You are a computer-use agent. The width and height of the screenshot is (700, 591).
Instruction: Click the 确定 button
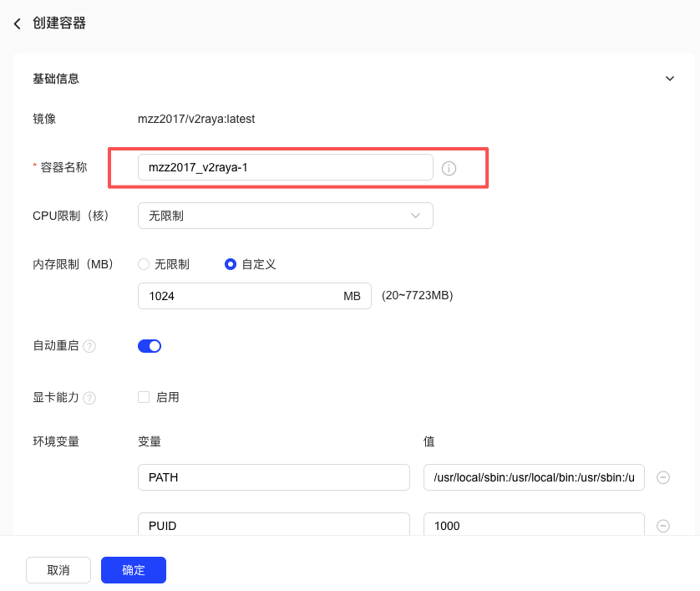(x=134, y=570)
